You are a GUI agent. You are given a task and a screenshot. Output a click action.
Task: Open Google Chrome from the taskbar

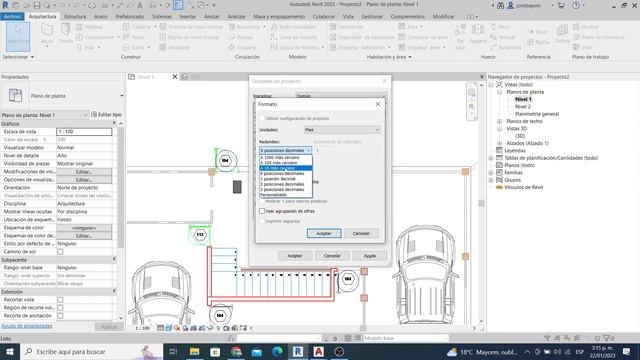pyautogui.click(x=236, y=351)
